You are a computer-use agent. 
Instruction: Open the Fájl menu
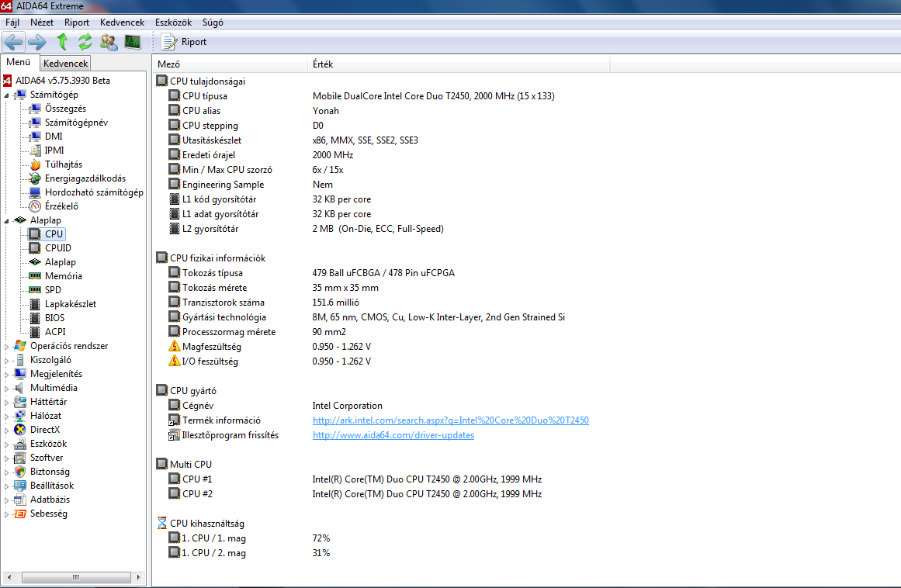[12, 22]
